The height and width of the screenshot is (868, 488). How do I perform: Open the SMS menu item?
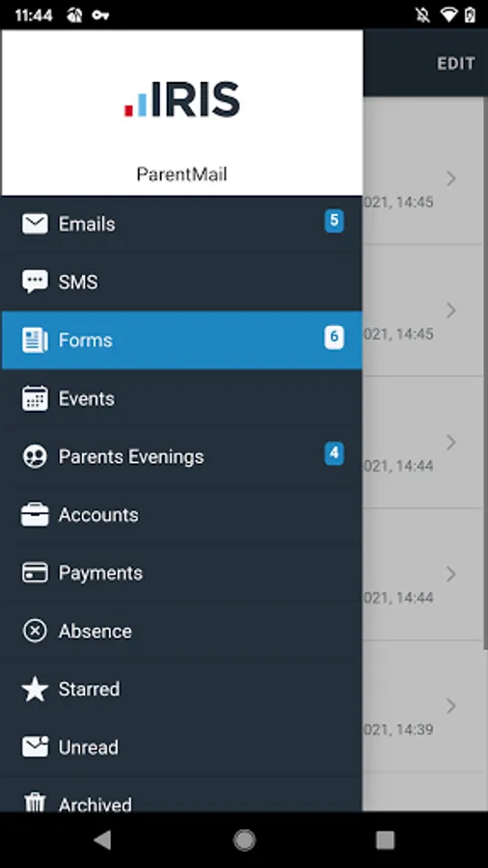(182, 282)
